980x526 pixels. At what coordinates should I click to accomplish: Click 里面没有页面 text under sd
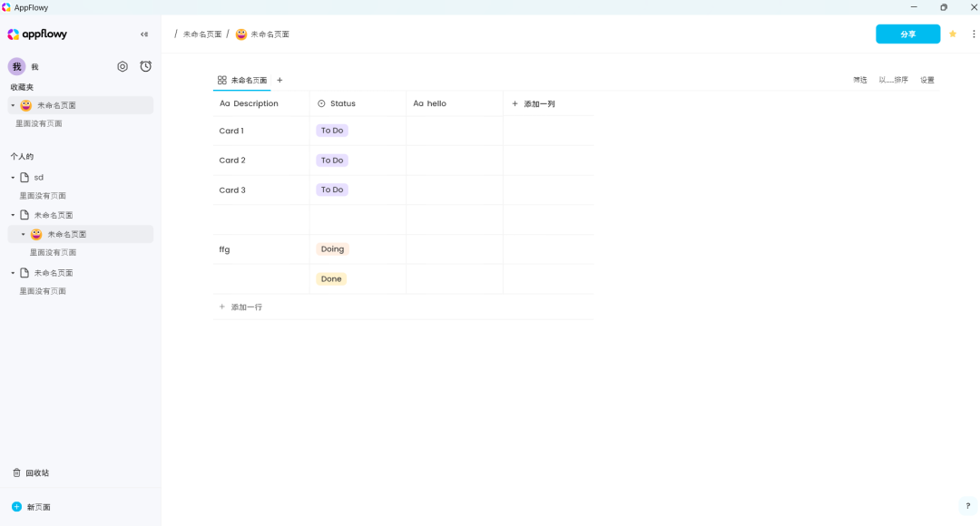click(x=43, y=196)
